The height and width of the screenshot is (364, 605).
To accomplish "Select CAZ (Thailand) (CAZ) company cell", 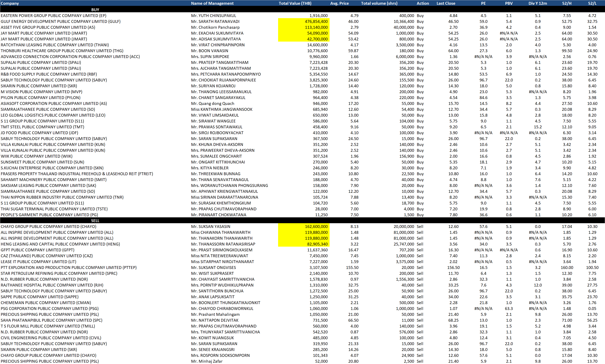I will [47, 256].
